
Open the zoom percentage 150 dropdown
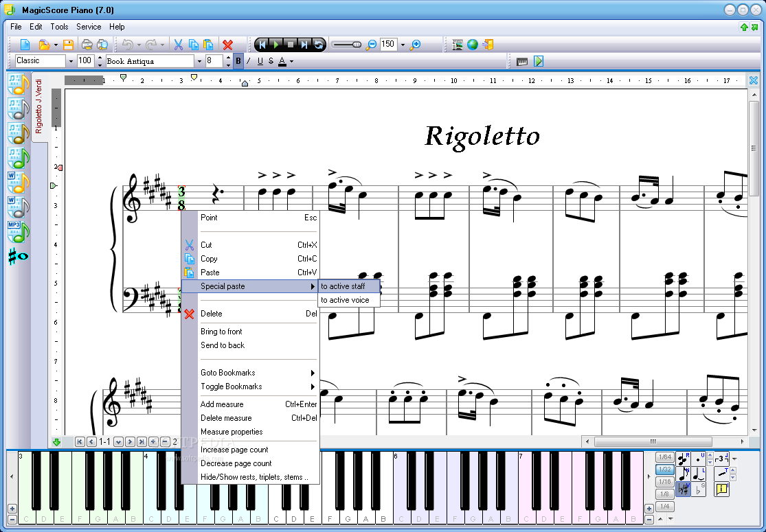[403, 45]
